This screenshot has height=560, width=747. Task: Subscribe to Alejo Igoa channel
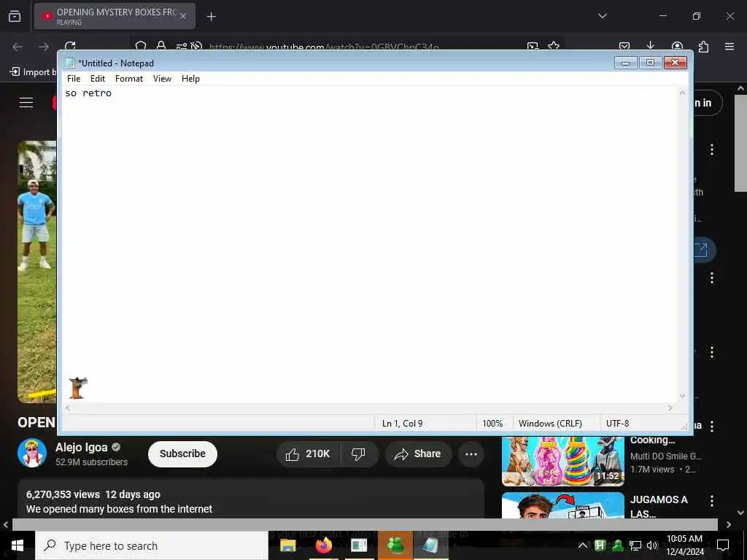[182, 454]
